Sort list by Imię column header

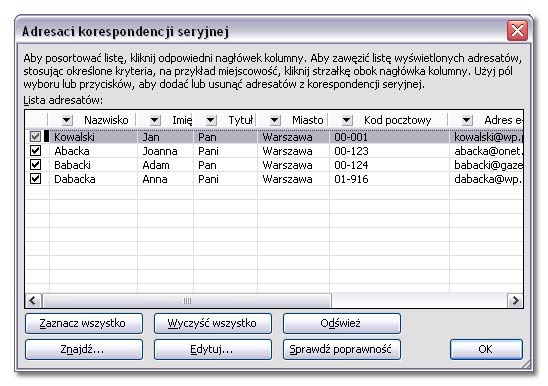point(182,120)
